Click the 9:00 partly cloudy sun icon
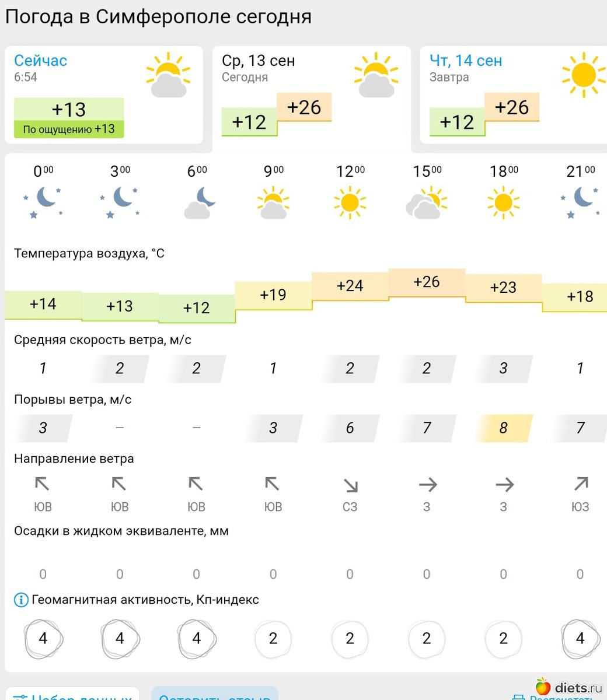 tap(273, 202)
